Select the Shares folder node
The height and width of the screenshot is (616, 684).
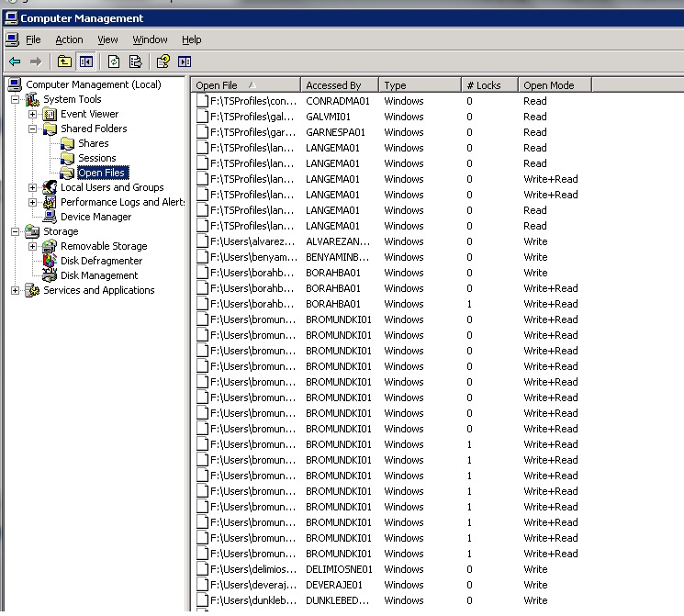point(93,143)
